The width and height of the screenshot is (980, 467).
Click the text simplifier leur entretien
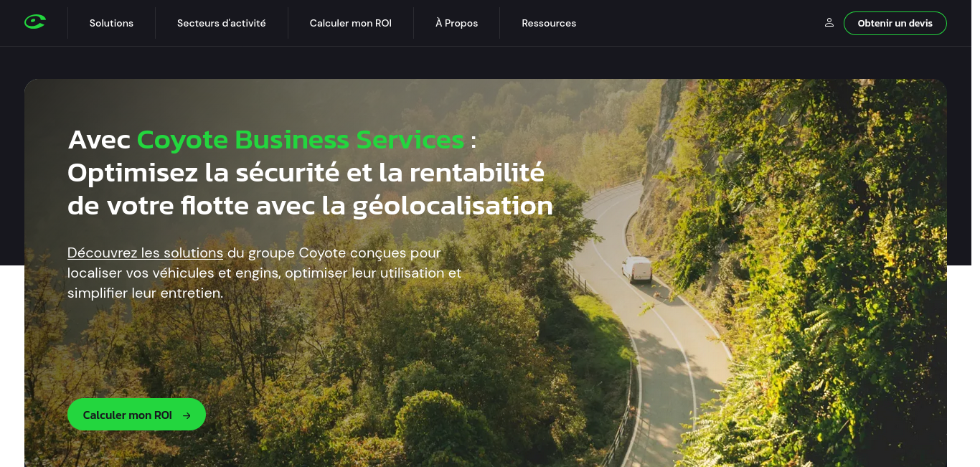click(145, 293)
